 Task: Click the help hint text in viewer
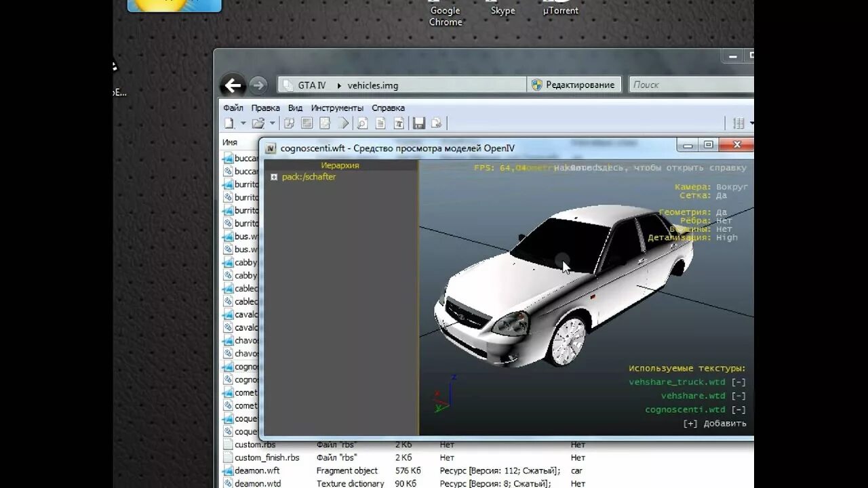[x=651, y=167]
